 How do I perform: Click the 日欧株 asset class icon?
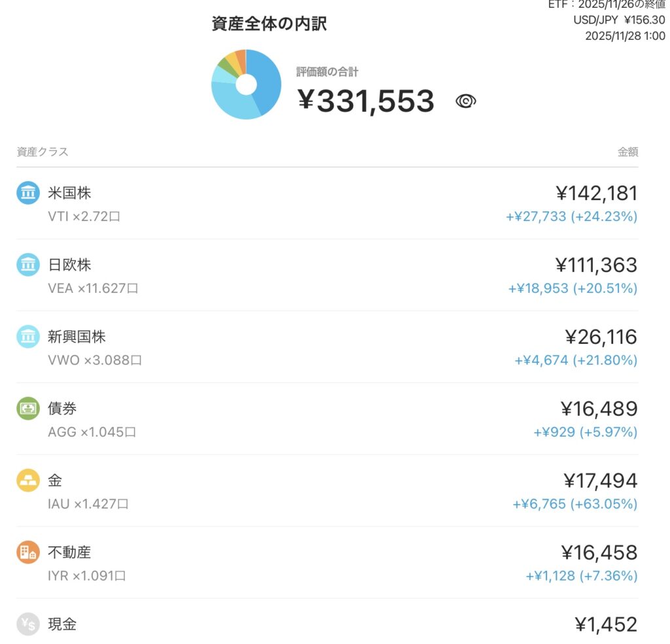click(28, 265)
